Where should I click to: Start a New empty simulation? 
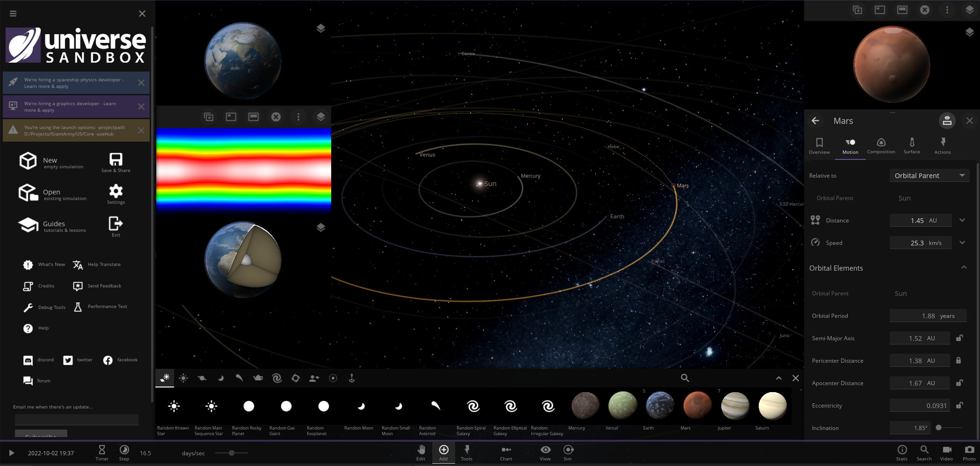51,161
